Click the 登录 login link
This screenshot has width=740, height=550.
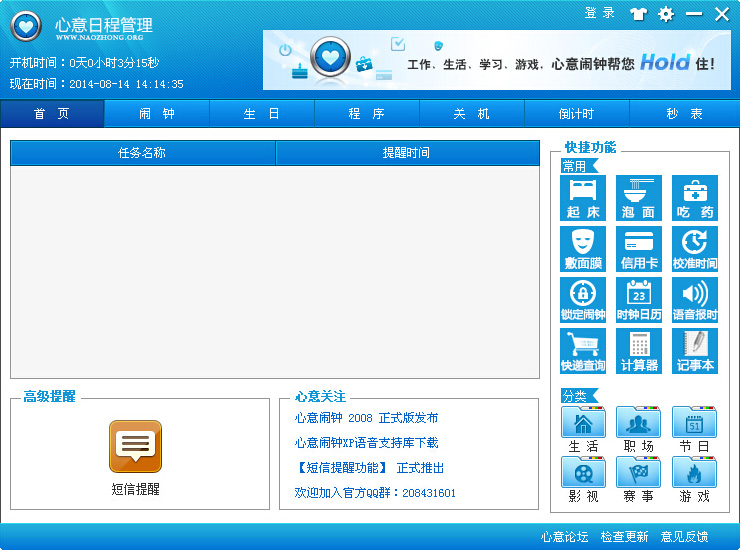600,13
